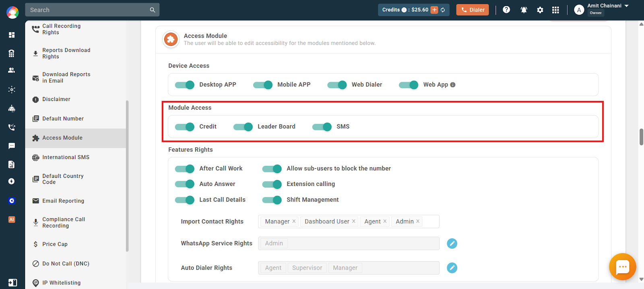Edit Auto Dialer Rights pencil icon
This screenshot has width=644, height=289.
452,268
